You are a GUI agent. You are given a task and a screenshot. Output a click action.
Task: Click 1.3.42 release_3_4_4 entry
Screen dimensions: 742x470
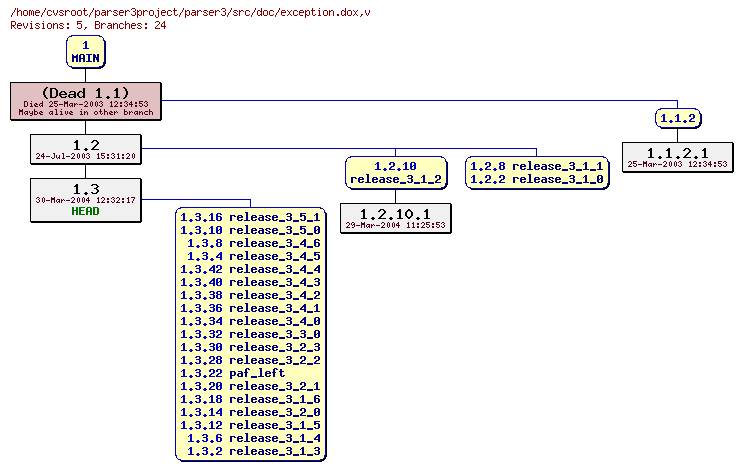tap(250, 269)
